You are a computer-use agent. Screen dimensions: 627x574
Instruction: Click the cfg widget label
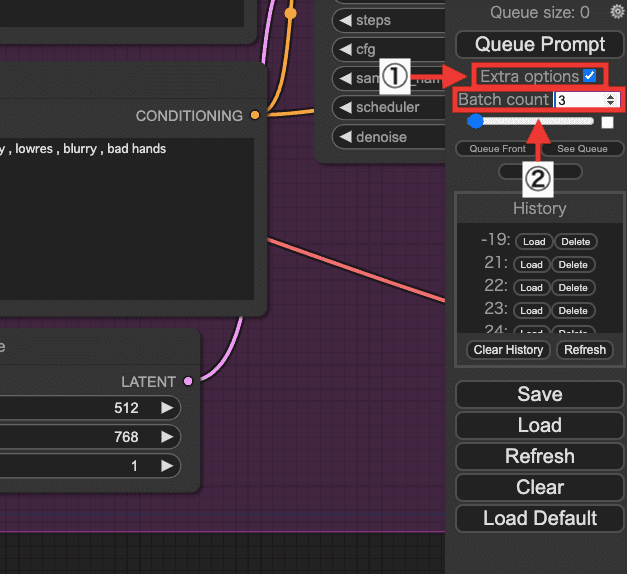click(365, 50)
